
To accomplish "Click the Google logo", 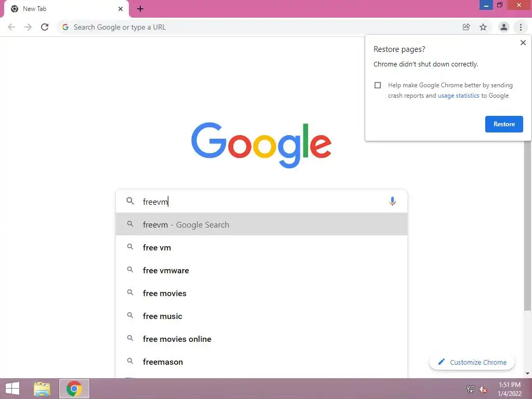I will tap(261, 145).
